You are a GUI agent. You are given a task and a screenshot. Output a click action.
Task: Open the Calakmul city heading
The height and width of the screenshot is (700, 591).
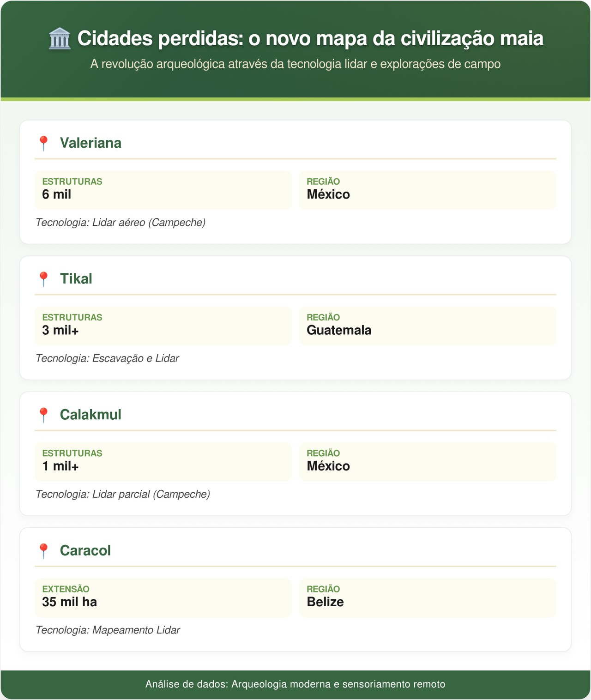(90, 415)
